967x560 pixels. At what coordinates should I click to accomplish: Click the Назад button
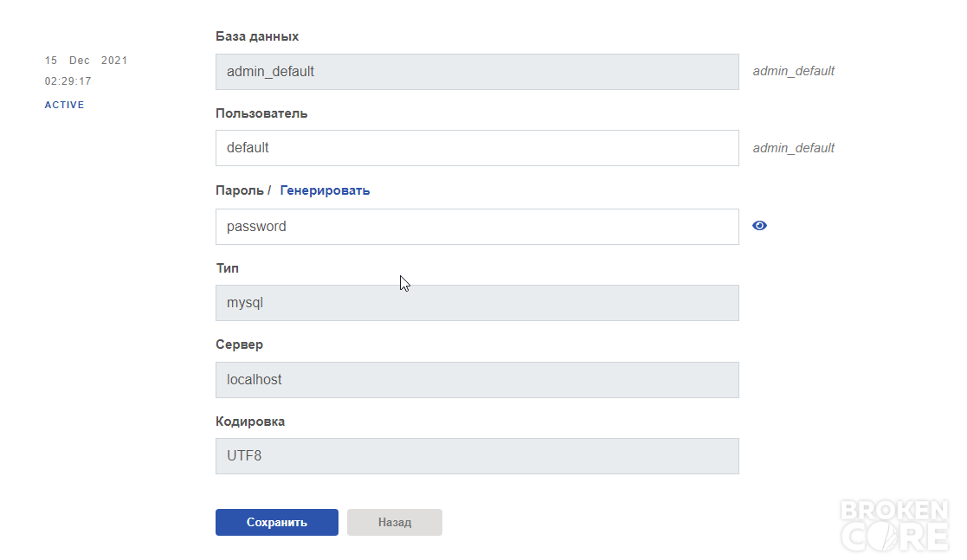coord(395,523)
